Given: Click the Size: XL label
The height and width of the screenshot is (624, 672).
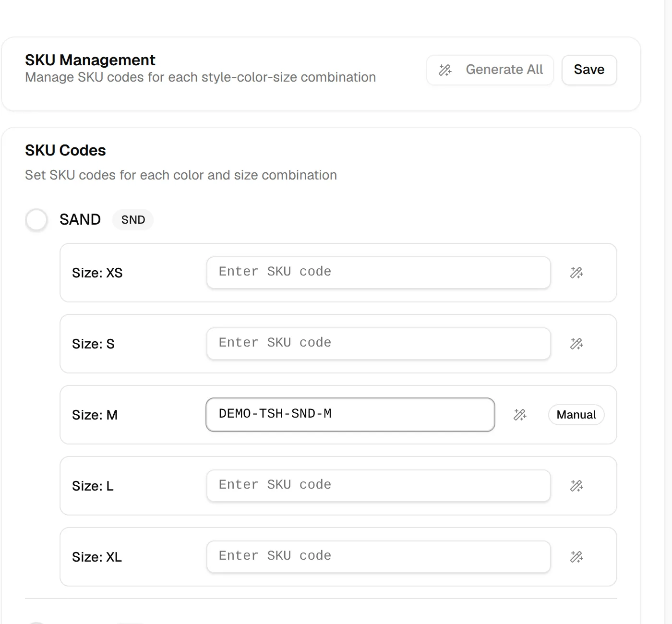Looking at the screenshot, I should pyautogui.click(x=97, y=557).
